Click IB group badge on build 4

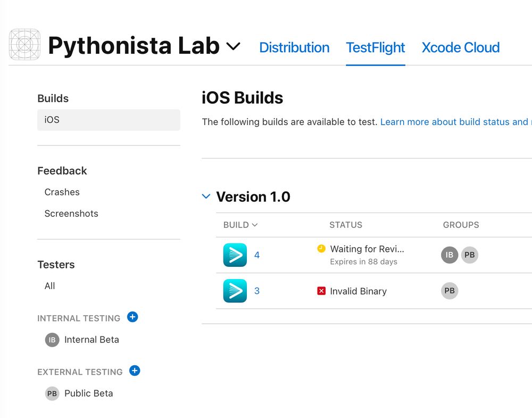pyautogui.click(x=450, y=255)
